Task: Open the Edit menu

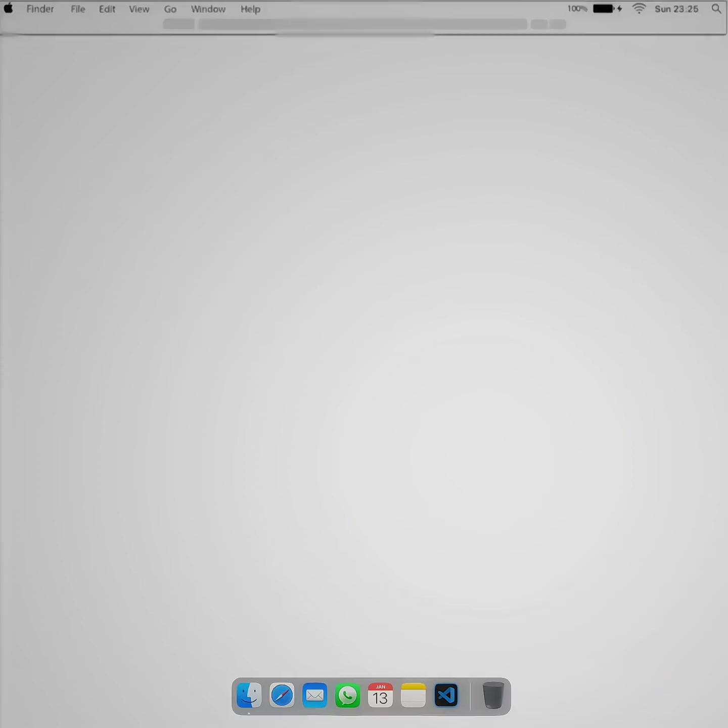Action: (x=107, y=9)
